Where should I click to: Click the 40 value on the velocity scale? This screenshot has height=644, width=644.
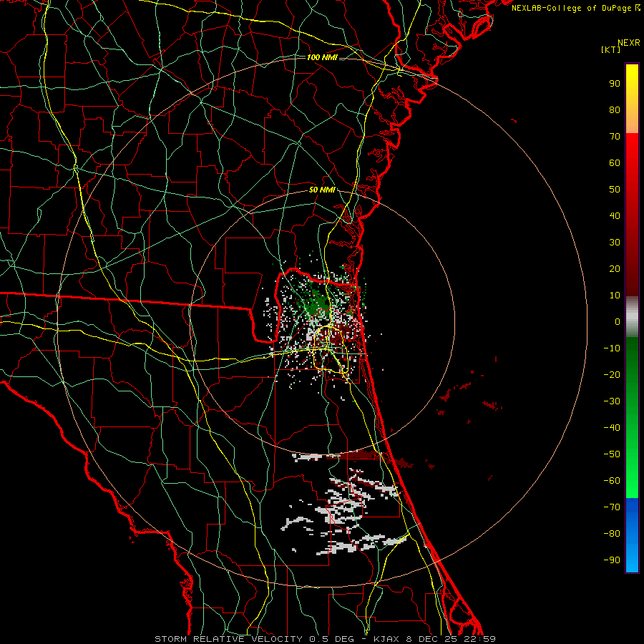(615, 215)
